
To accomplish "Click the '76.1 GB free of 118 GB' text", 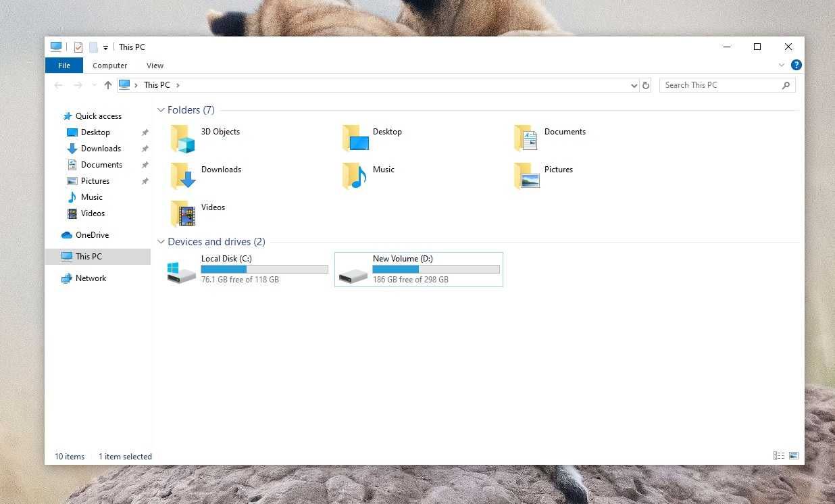I will point(240,280).
